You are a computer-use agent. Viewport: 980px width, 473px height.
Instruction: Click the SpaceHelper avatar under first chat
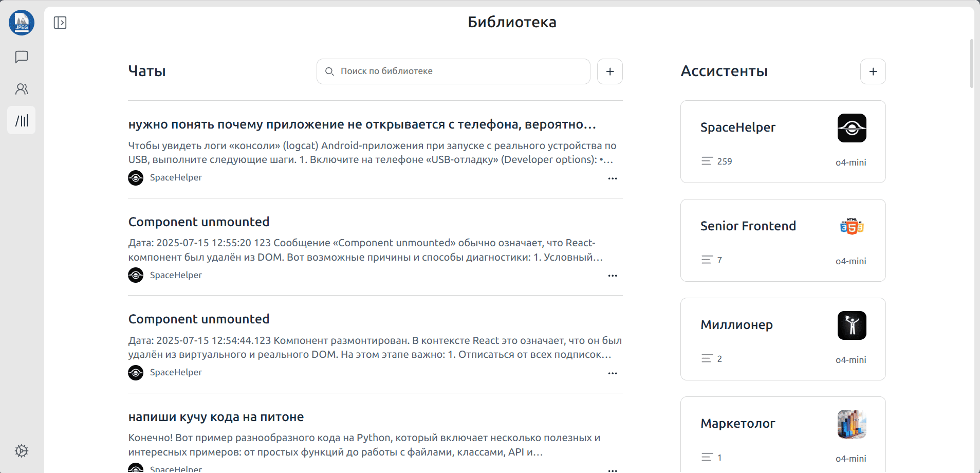coord(136,178)
